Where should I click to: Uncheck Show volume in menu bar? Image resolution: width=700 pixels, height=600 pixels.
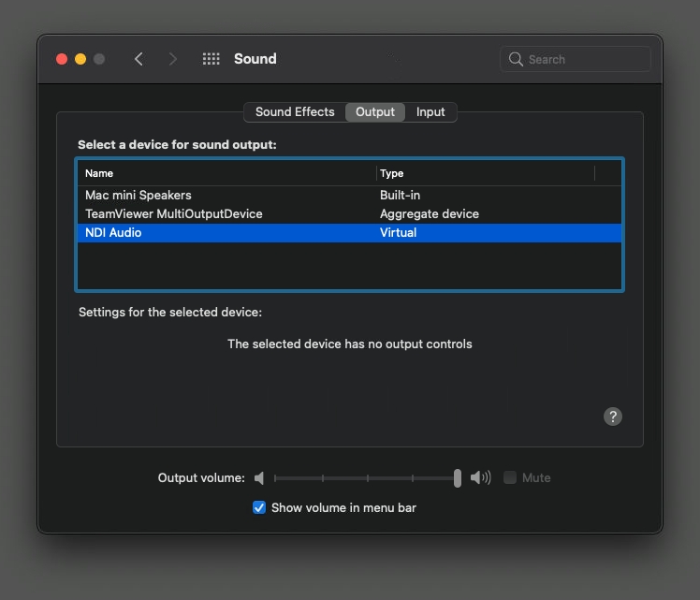[x=259, y=508]
